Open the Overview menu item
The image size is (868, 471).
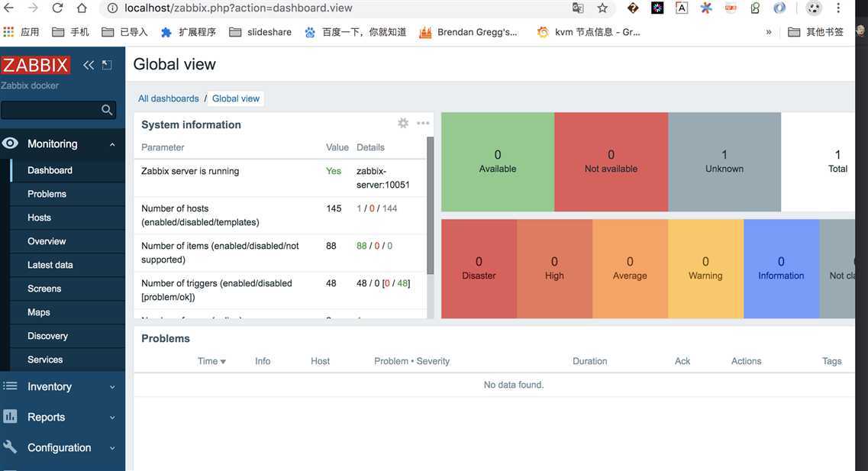[67, 241]
